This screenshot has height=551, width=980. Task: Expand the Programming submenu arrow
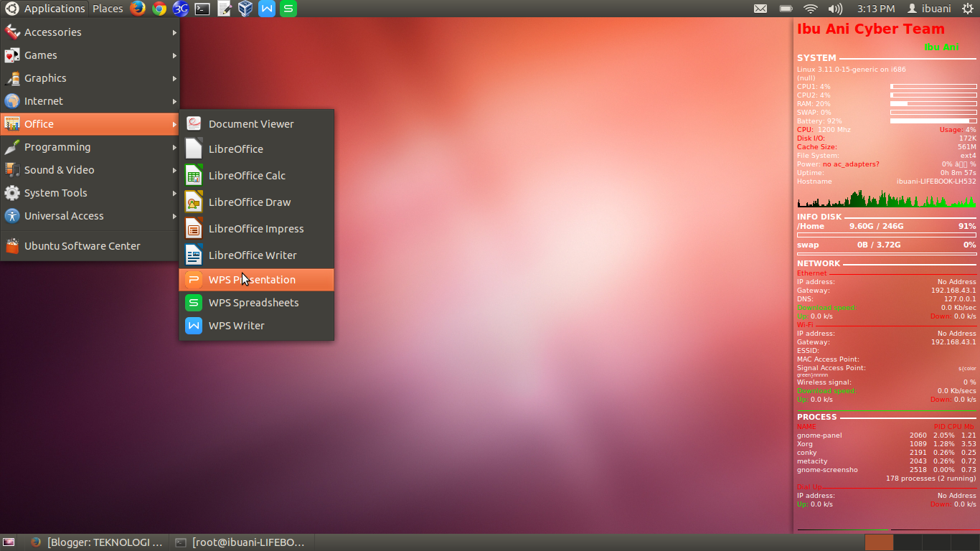tap(174, 147)
